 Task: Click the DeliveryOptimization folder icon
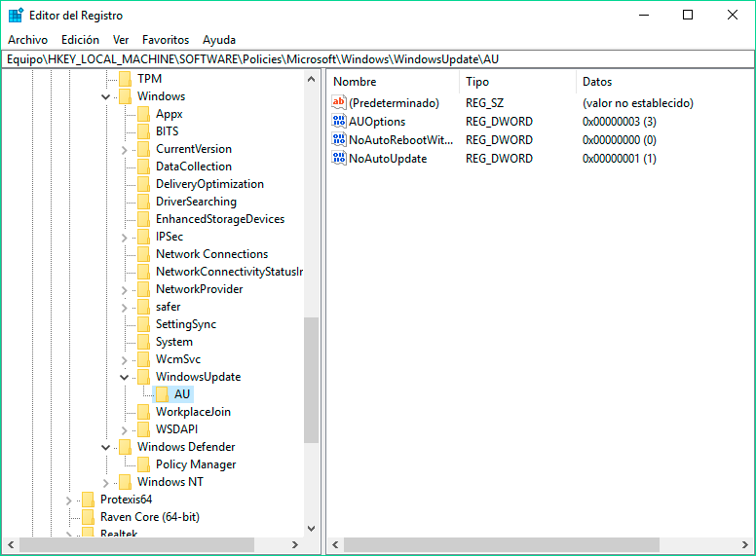click(143, 184)
